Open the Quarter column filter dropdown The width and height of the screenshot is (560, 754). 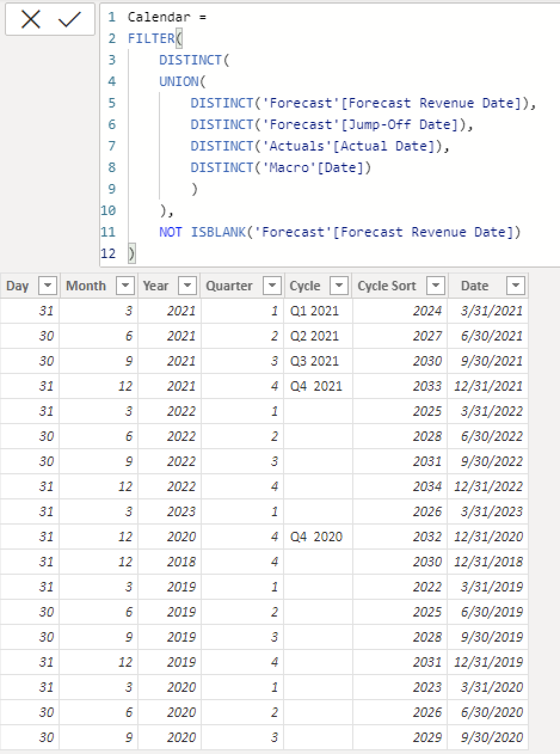click(272, 286)
